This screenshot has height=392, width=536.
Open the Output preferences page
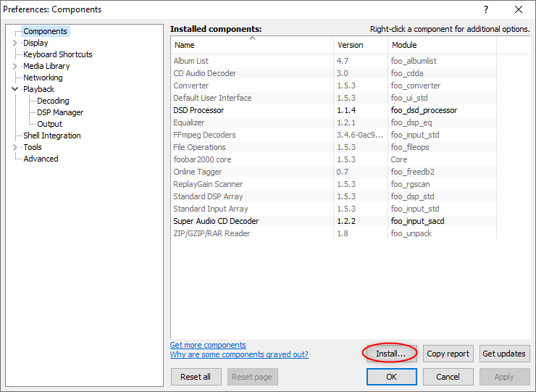(x=49, y=124)
